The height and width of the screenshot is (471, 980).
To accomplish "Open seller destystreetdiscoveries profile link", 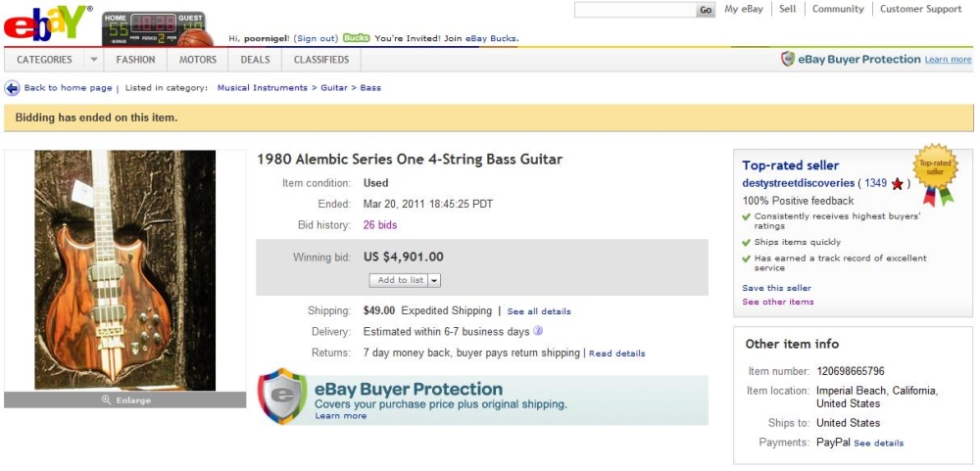I will point(798,183).
